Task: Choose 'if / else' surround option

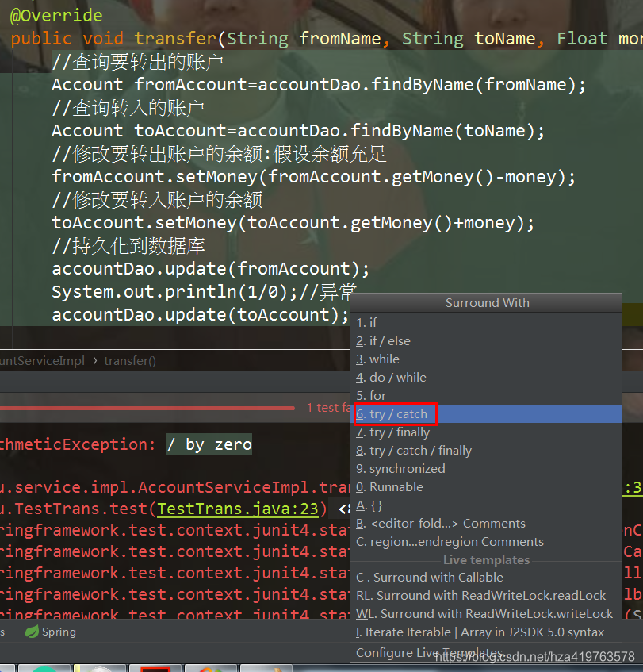Action: click(x=486, y=340)
